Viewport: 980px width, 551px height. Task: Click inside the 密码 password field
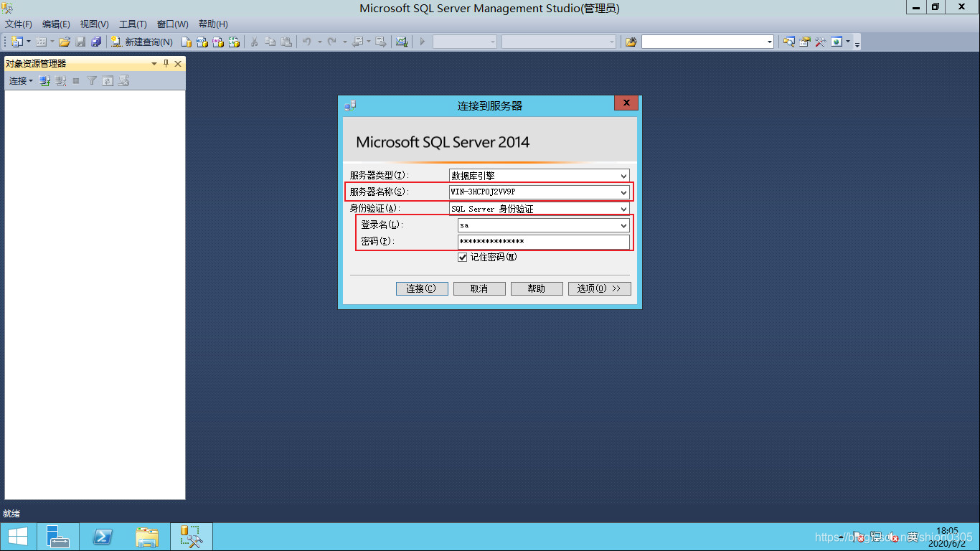pos(544,242)
